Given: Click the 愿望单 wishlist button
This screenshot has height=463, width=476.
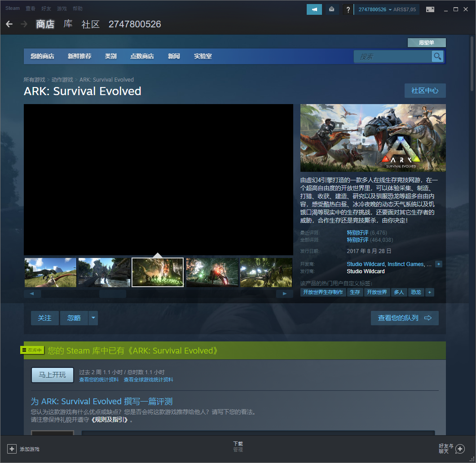Looking at the screenshot, I should tap(427, 43).
